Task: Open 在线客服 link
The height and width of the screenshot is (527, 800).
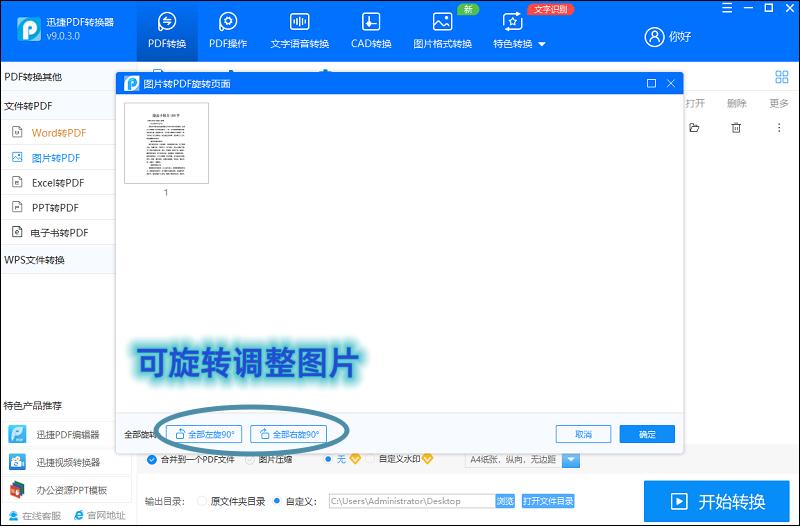Action: [35, 516]
